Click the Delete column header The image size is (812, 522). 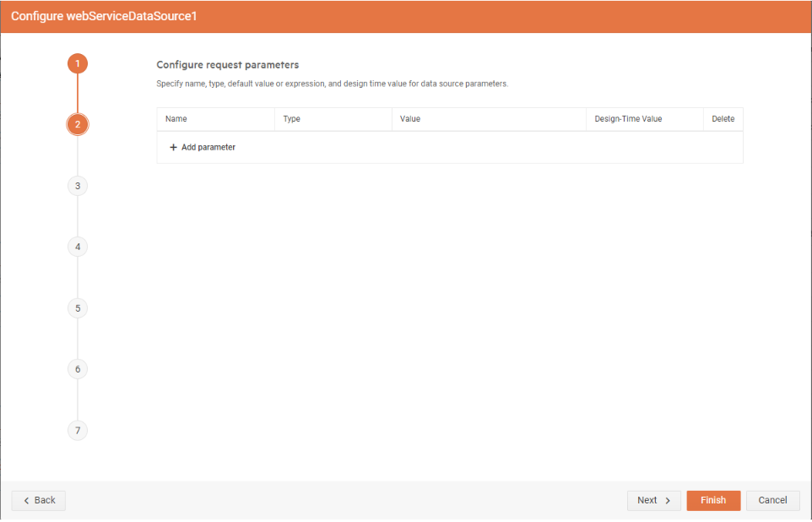[723, 118]
